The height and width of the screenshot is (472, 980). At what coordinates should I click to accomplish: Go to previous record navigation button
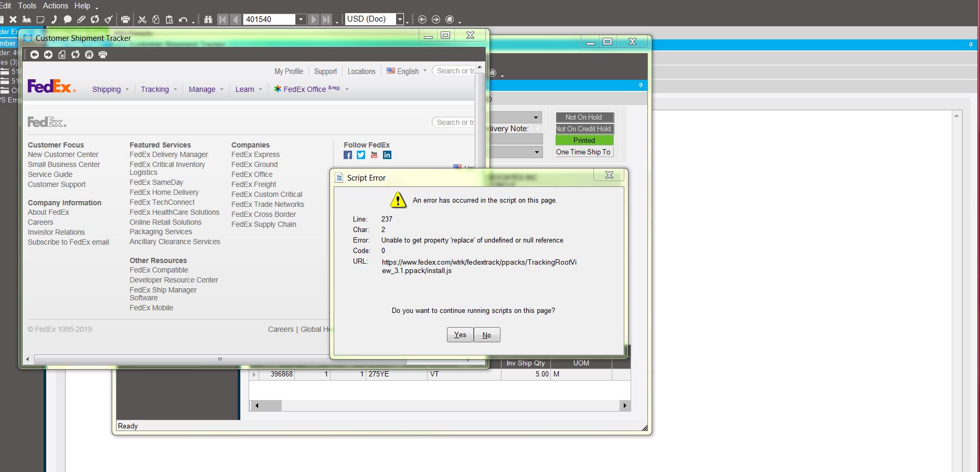236,19
